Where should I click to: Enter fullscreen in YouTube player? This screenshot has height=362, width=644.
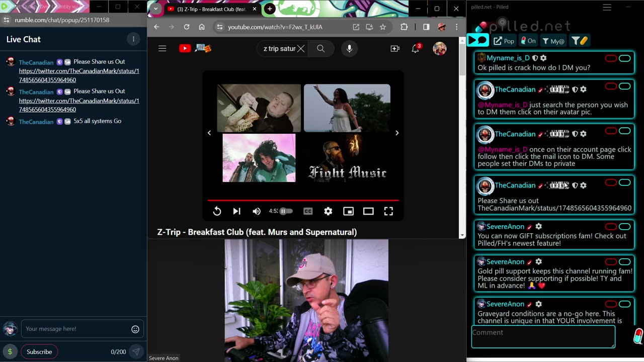(x=388, y=211)
